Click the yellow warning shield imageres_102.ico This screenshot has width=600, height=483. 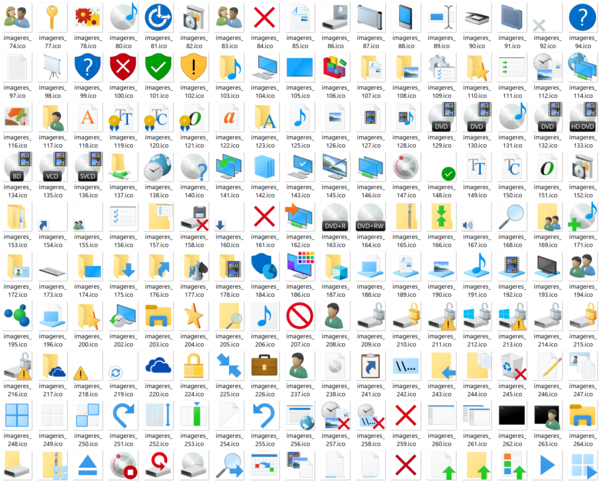tap(194, 67)
